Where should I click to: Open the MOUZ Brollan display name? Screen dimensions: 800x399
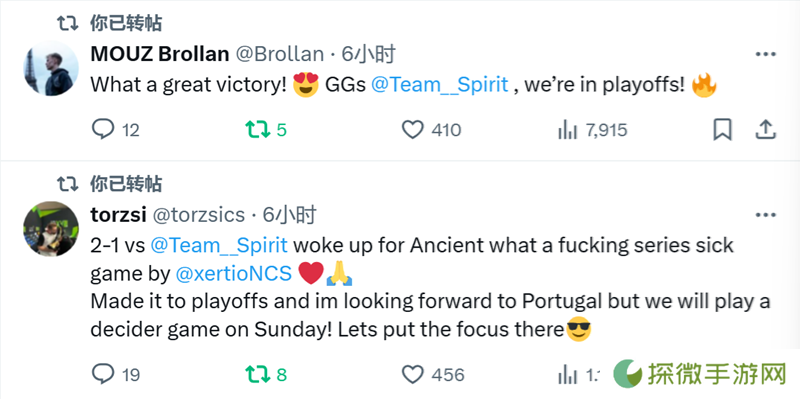pyautogui.click(x=160, y=54)
